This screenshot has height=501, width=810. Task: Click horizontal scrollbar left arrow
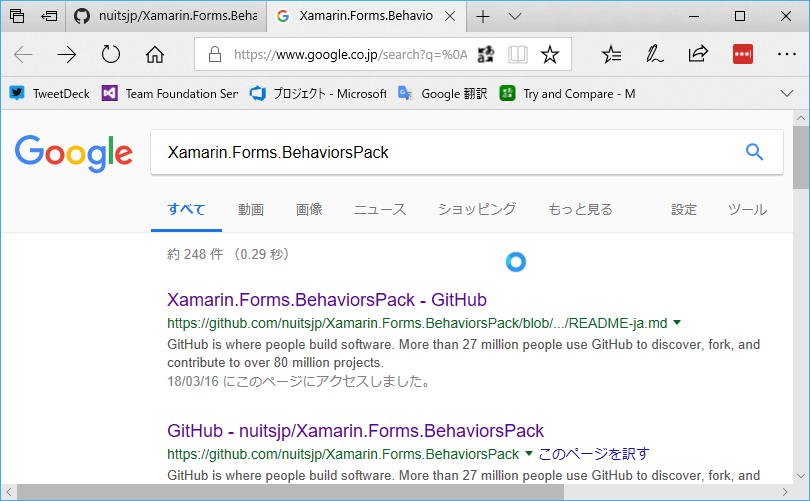[9, 492]
